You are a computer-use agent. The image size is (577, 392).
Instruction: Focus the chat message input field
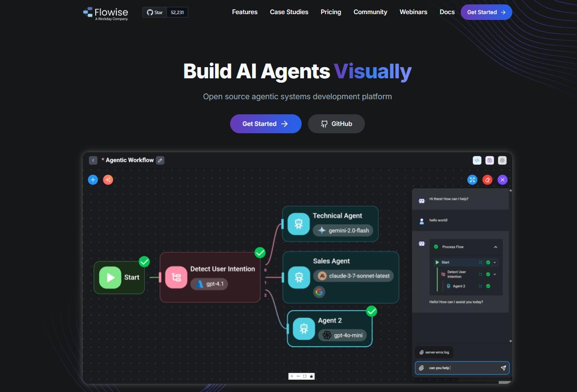pyautogui.click(x=462, y=368)
